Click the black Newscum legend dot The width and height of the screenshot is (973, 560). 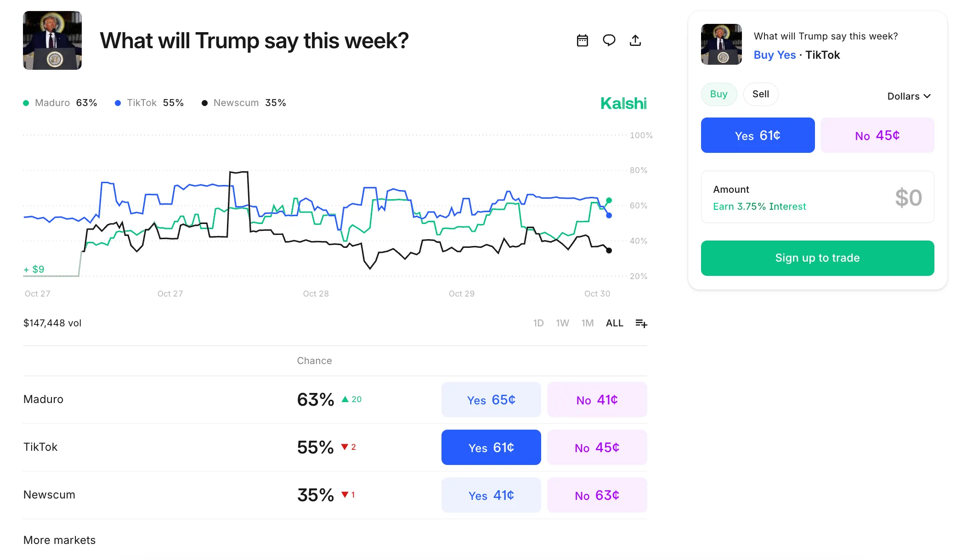204,103
